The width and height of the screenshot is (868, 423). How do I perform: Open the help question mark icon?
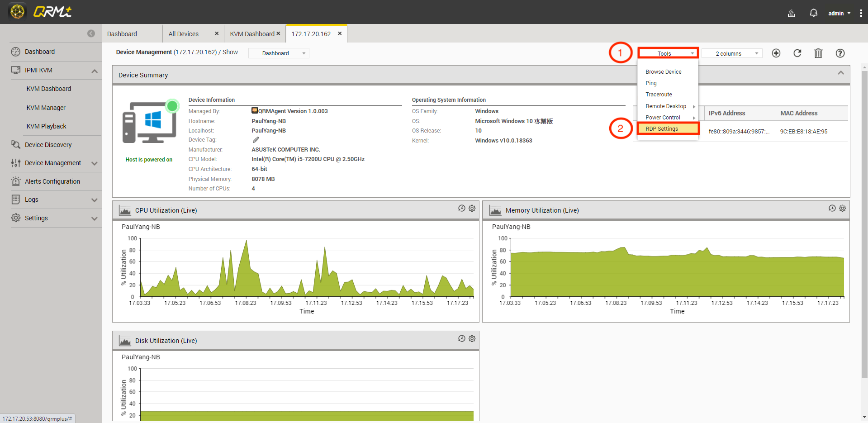(840, 53)
